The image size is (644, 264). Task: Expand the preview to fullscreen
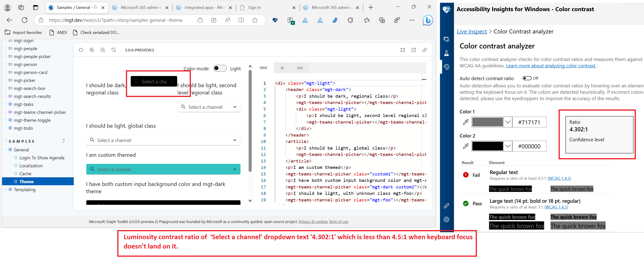click(403, 50)
